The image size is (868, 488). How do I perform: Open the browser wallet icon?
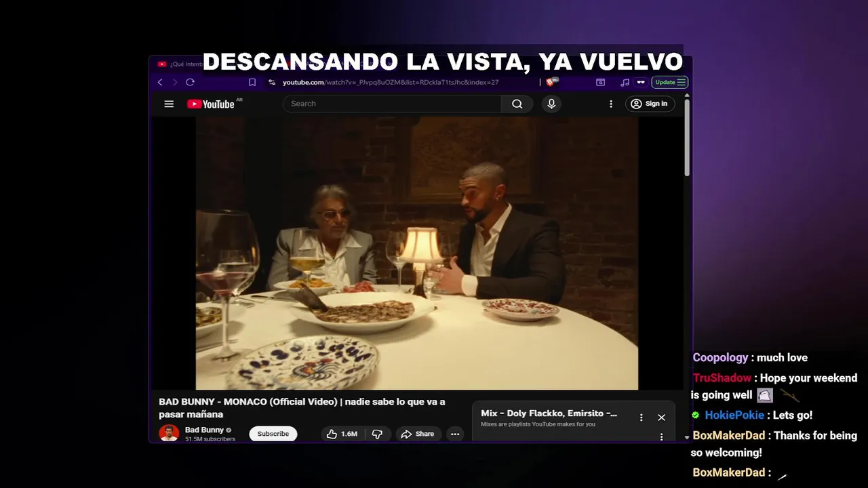(x=600, y=82)
